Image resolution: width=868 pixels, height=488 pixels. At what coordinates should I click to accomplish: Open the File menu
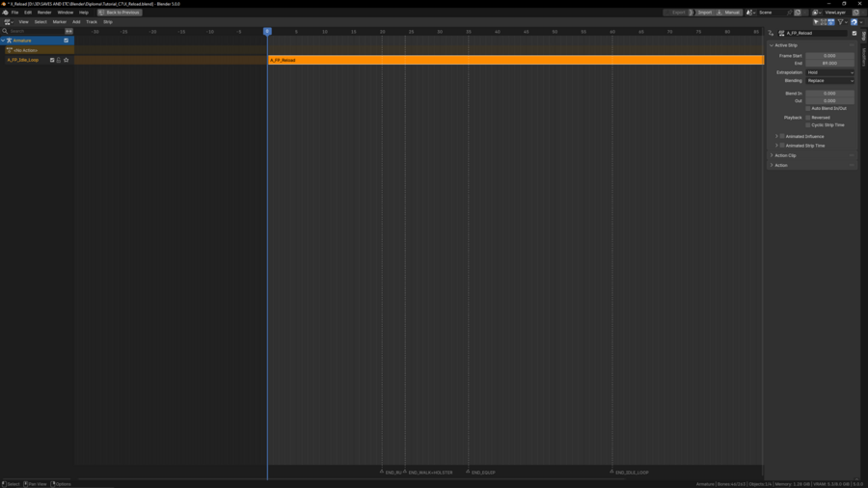(x=14, y=13)
